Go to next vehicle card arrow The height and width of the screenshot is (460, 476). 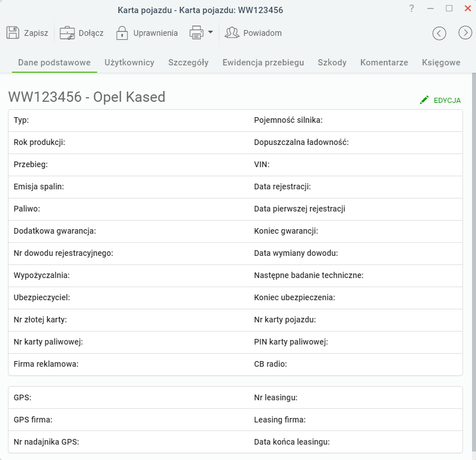coord(465,32)
